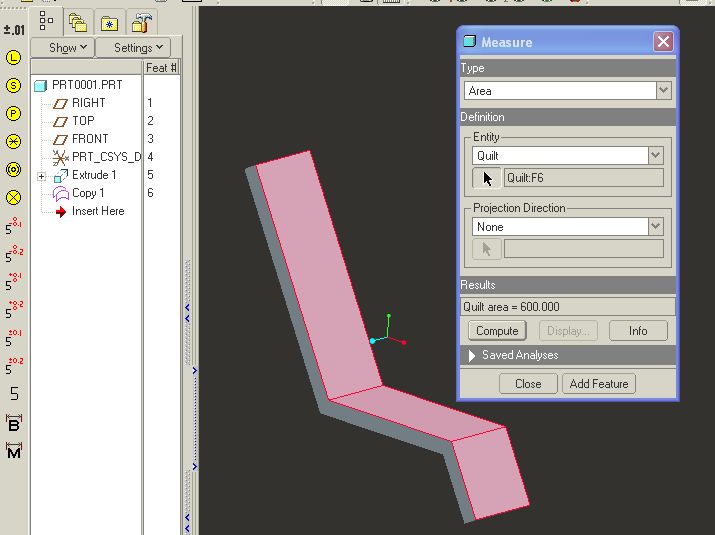Image resolution: width=715 pixels, height=535 pixels.
Task: Click the Quilt:F6 selection field
Action: (x=584, y=178)
